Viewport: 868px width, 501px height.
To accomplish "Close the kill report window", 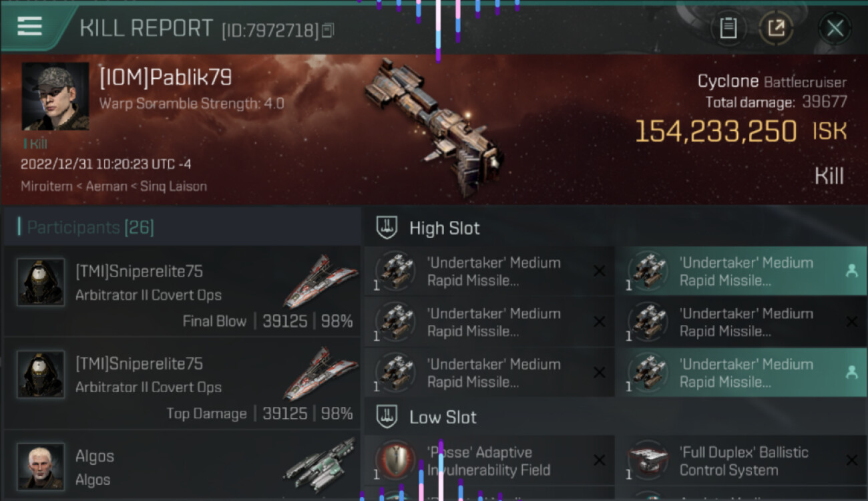I will 835,29.
